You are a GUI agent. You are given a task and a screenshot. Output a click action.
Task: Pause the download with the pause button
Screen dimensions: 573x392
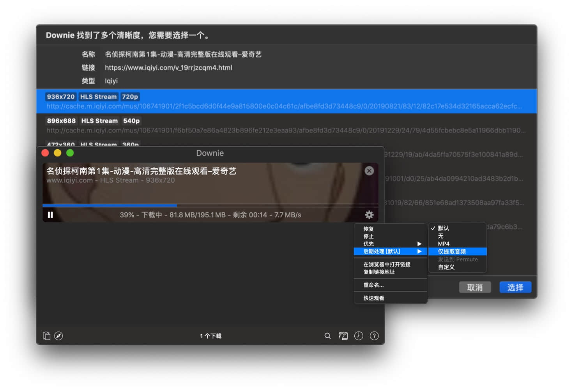tap(50, 215)
